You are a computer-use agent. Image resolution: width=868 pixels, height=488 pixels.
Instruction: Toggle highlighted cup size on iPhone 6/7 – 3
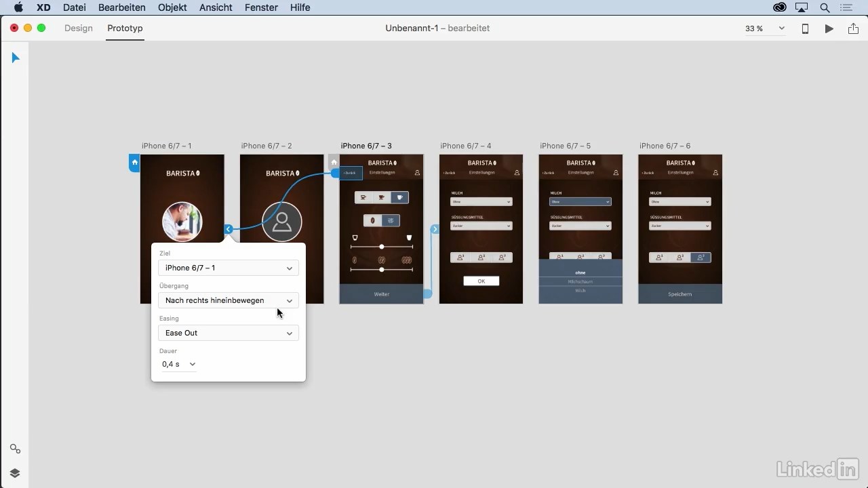click(400, 198)
